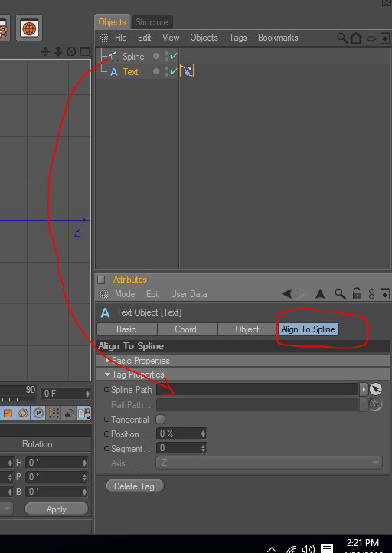Click the Position percentage stepper arrows
This screenshot has width=392, height=553.
pyautogui.click(x=203, y=434)
